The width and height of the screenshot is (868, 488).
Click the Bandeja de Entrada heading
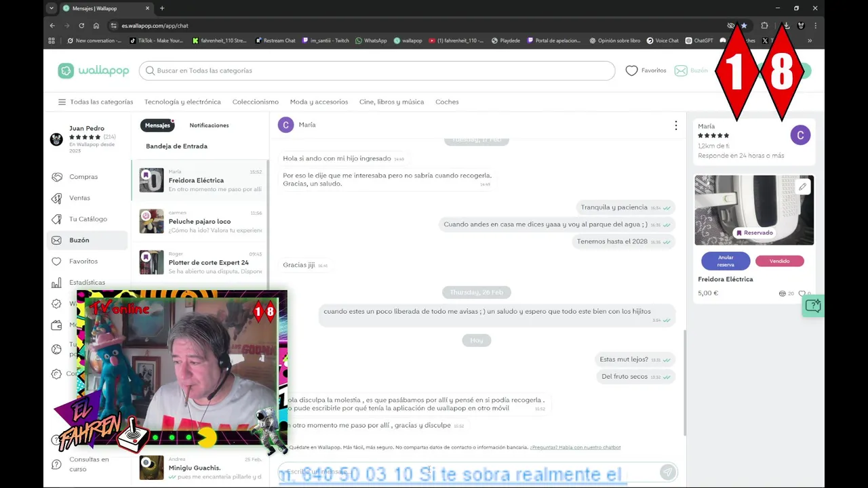point(176,146)
